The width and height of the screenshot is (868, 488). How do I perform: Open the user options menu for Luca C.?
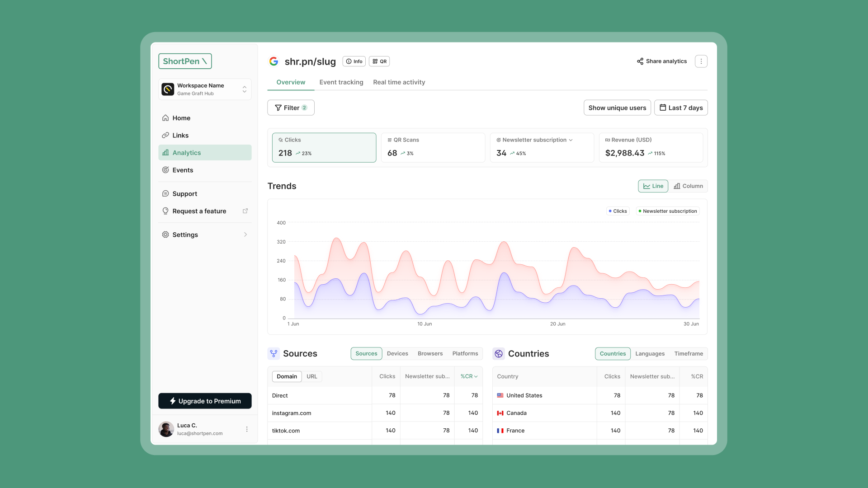point(247,429)
